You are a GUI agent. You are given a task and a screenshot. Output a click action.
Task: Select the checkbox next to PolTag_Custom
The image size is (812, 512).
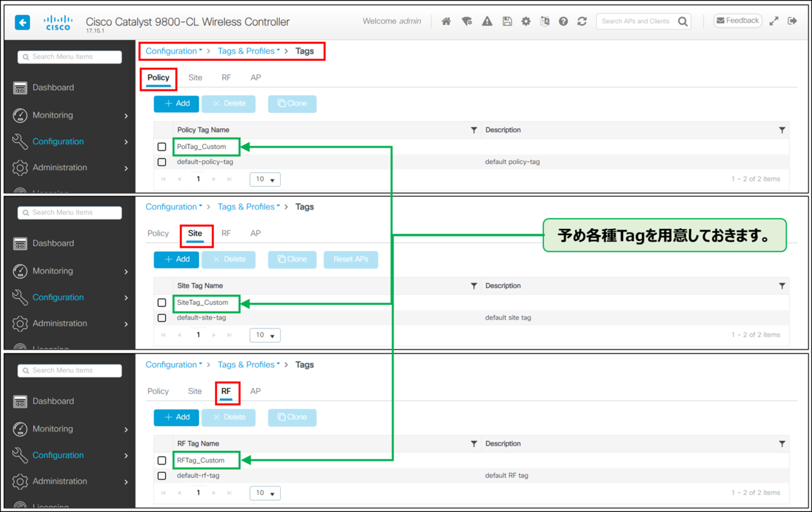[162, 146]
